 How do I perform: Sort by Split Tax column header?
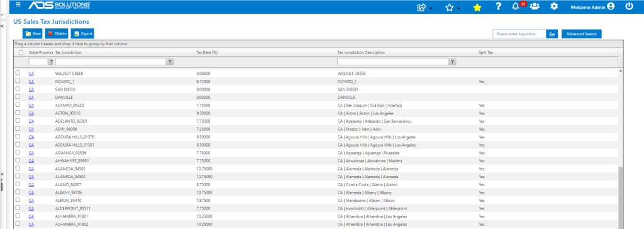pyautogui.click(x=486, y=53)
